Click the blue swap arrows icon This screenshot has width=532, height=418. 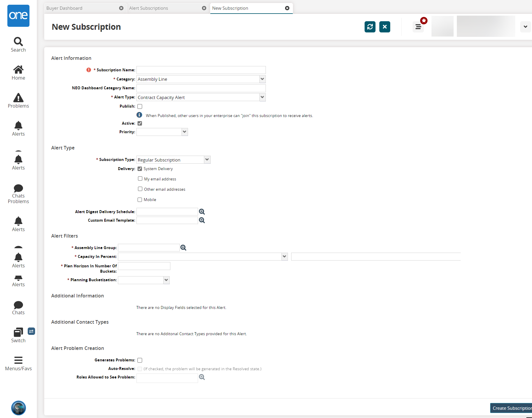(x=31, y=331)
